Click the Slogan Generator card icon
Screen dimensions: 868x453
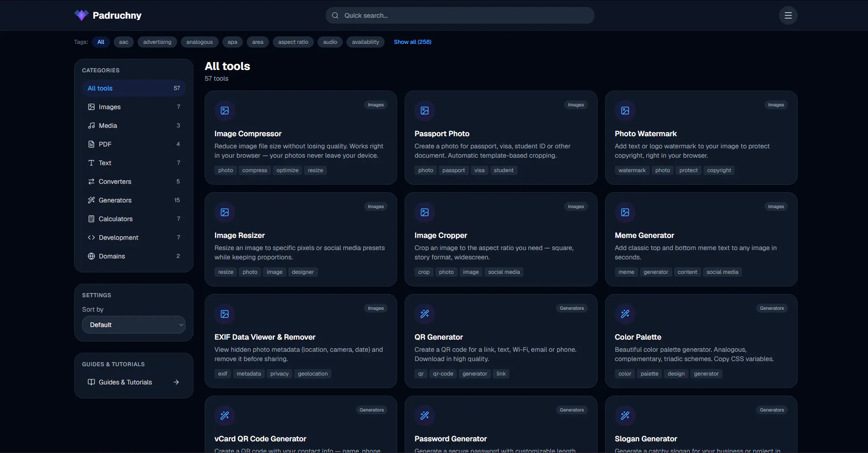click(625, 416)
